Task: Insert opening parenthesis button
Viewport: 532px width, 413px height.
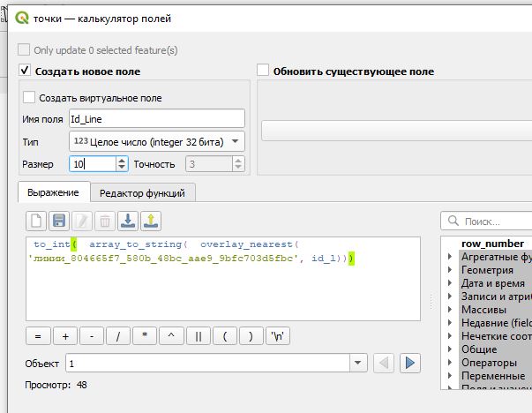Action: (225, 336)
